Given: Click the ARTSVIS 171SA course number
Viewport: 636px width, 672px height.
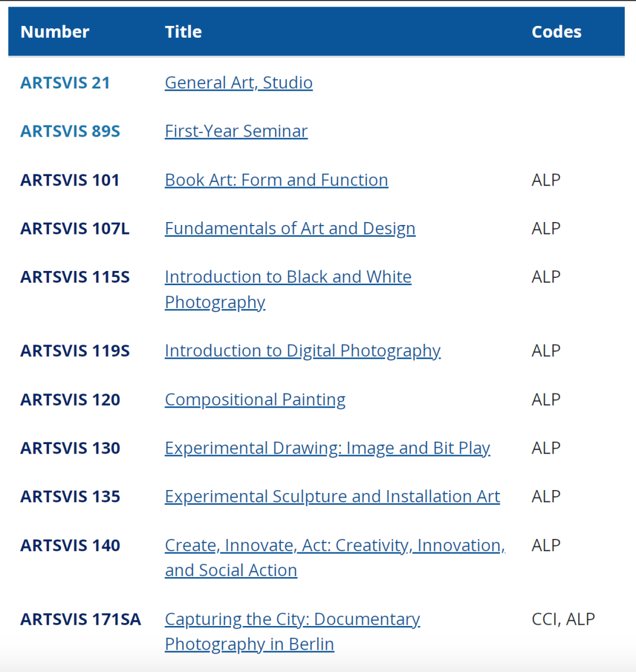Looking at the screenshot, I should click(x=81, y=619).
